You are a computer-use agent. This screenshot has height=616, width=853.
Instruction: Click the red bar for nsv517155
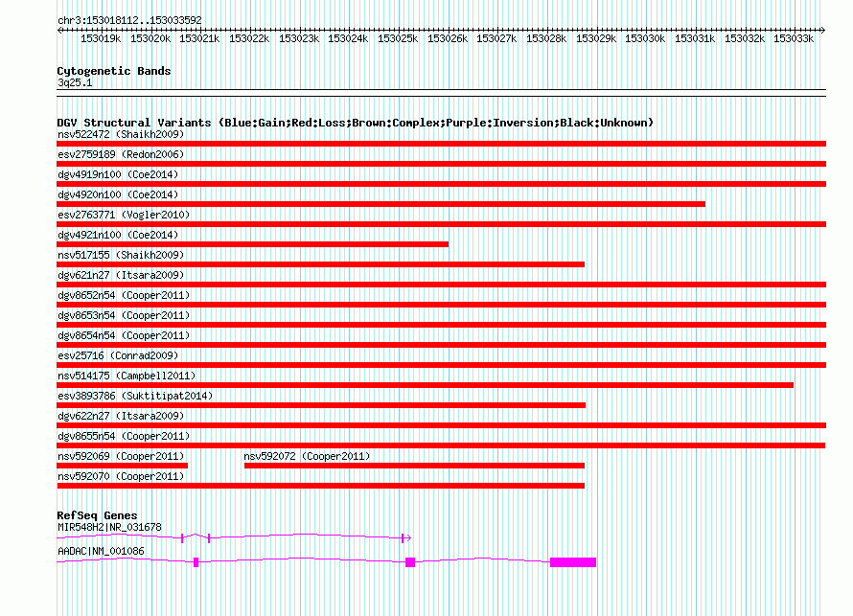point(320,264)
